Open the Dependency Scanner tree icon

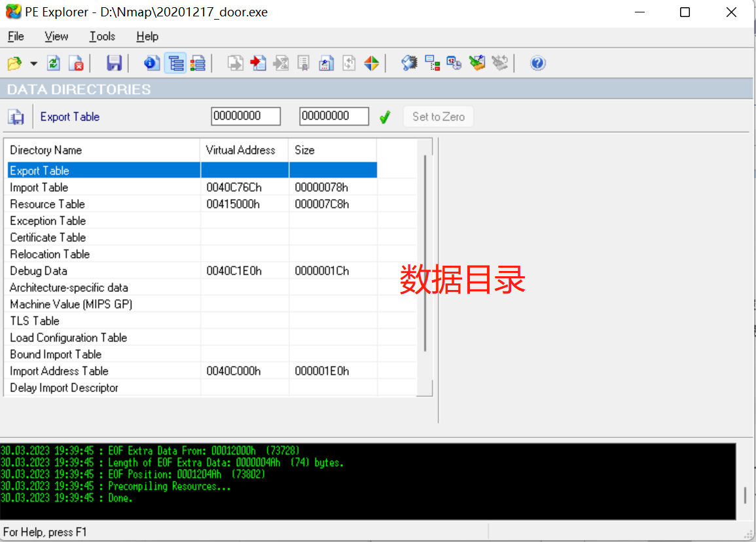click(x=432, y=63)
